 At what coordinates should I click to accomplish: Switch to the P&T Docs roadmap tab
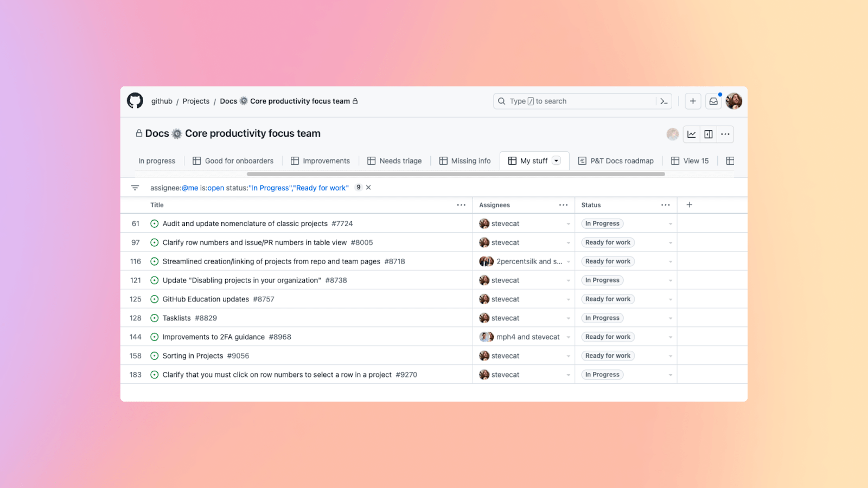tap(622, 160)
